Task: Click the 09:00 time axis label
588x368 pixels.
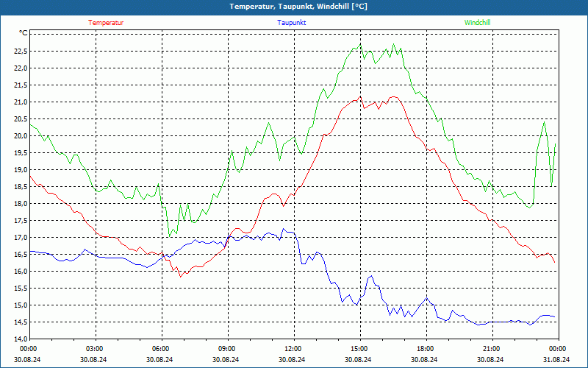Action: tap(226, 349)
